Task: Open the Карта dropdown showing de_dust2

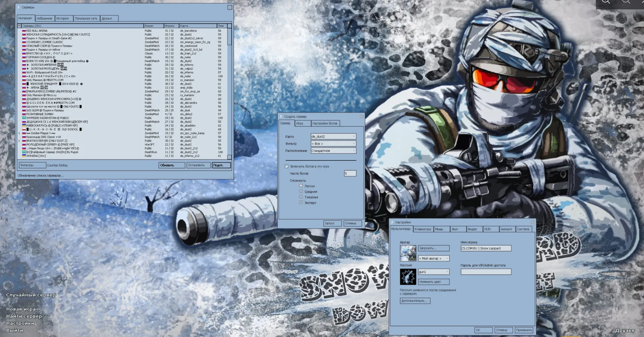Action: [333, 137]
